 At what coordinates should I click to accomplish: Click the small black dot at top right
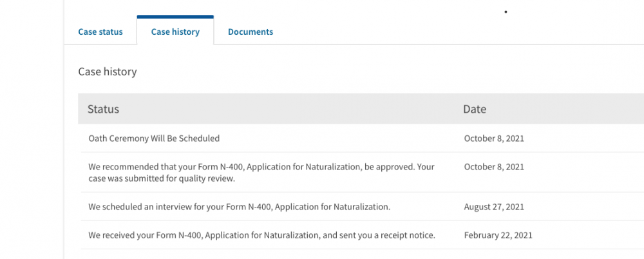[506, 12]
